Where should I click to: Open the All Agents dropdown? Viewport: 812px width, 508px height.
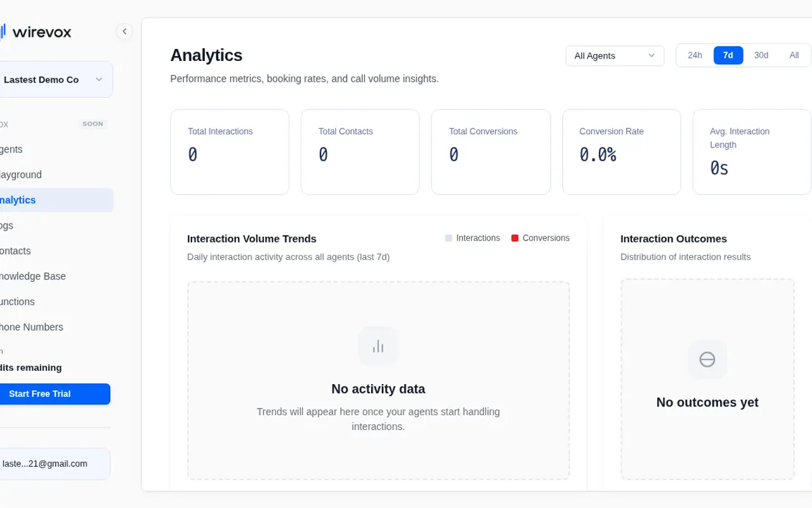coord(615,56)
